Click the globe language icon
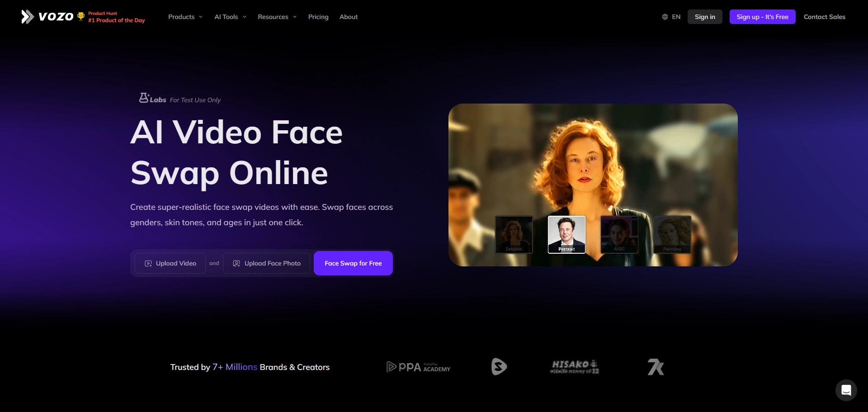This screenshot has width=868, height=412. pyautogui.click(x=665, y=17)
